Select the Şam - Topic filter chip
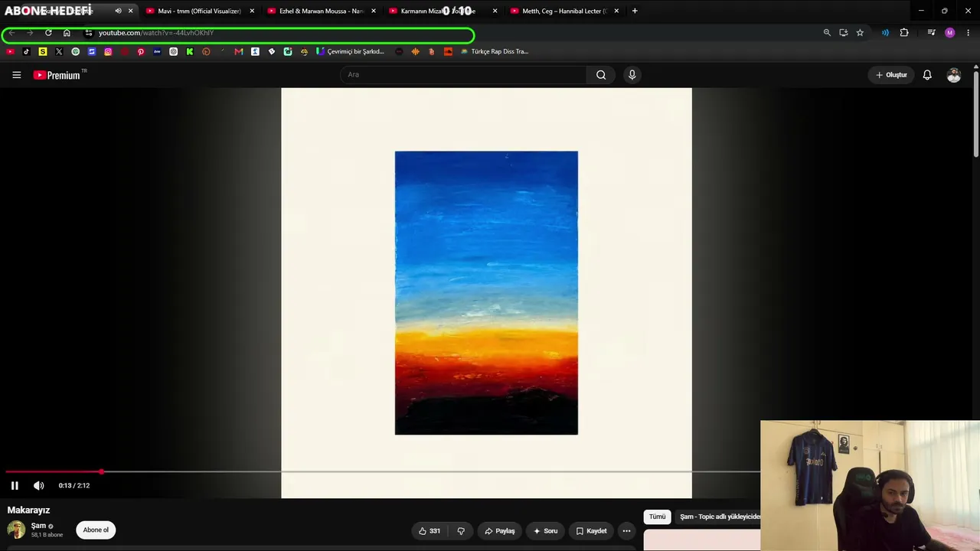 click(x=720, y=517)
